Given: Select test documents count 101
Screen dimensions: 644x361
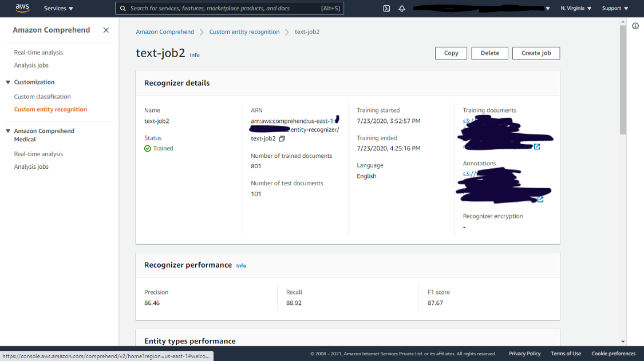Looking at the screenshot, I should tap(256, 194).
